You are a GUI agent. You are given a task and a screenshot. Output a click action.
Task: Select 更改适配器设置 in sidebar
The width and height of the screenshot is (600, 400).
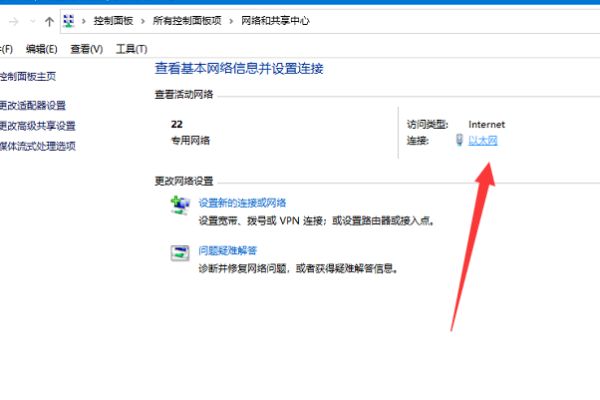click(x=33, y=105)
